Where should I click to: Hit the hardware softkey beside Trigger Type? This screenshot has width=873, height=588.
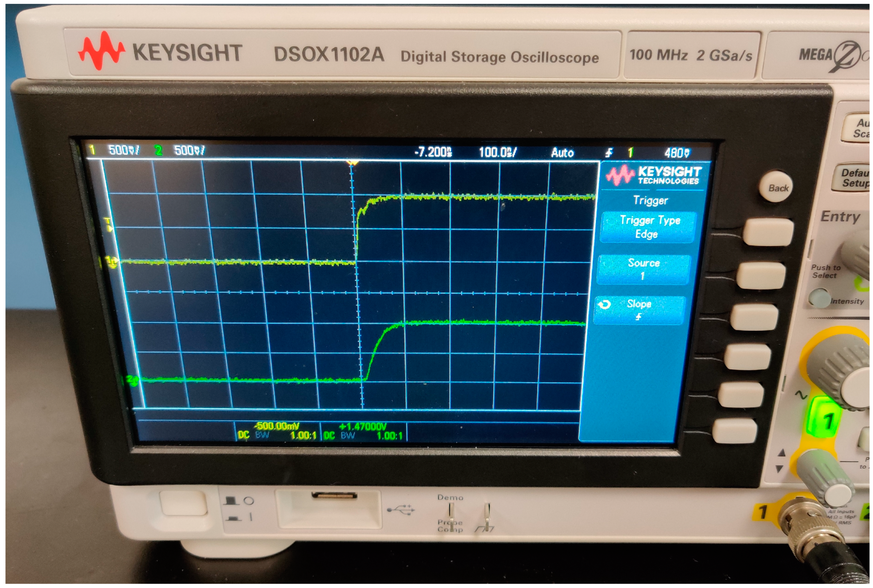tap(768, 232)
